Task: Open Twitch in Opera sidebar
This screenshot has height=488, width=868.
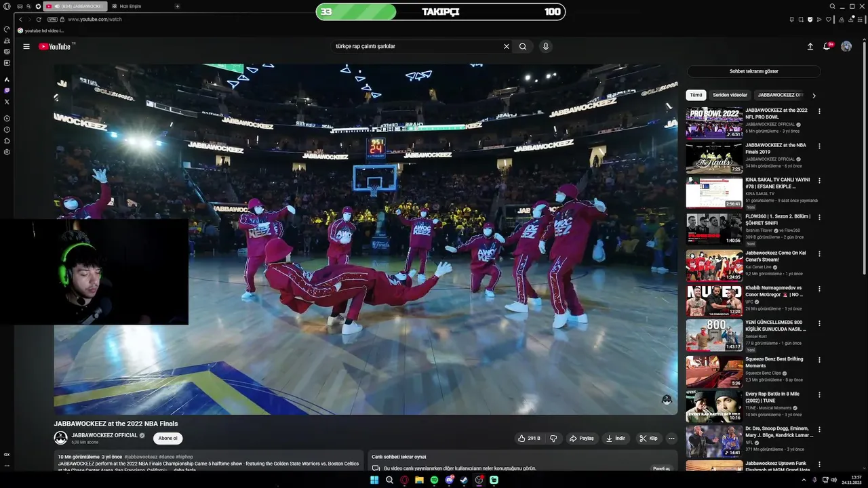Action: 7,90
